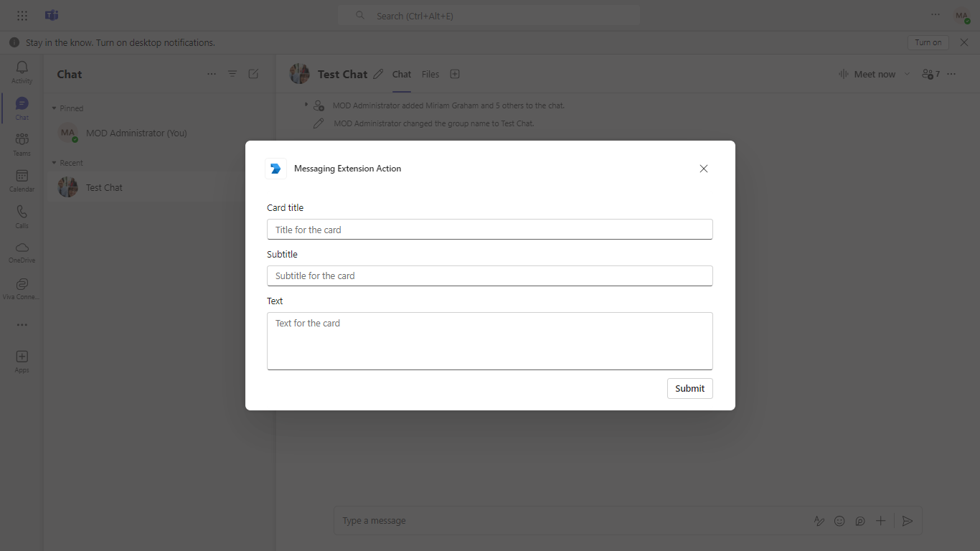Click the Test Chat header title
The height and width of the screenshot is (551, 980).
(x=342, y=74)
